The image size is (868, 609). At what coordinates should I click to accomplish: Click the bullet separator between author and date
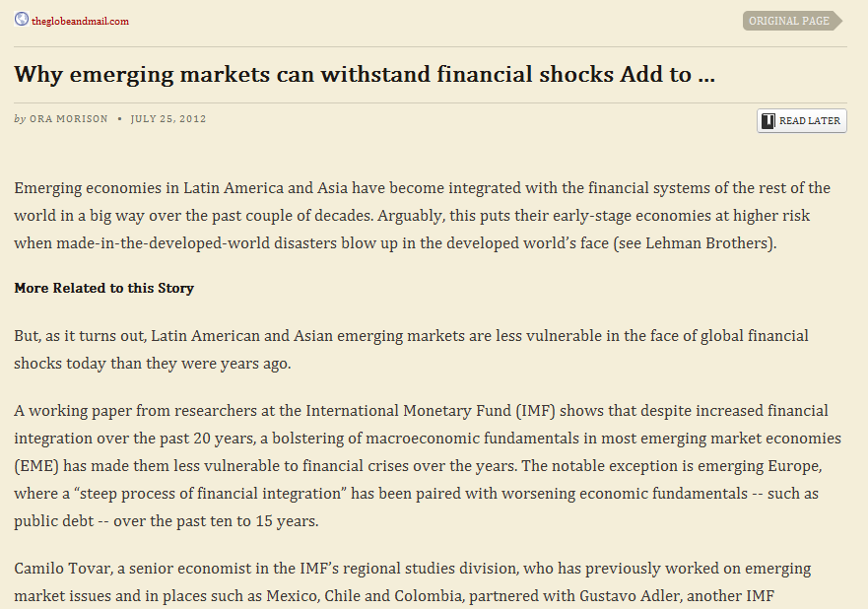(x=119, y=119)
